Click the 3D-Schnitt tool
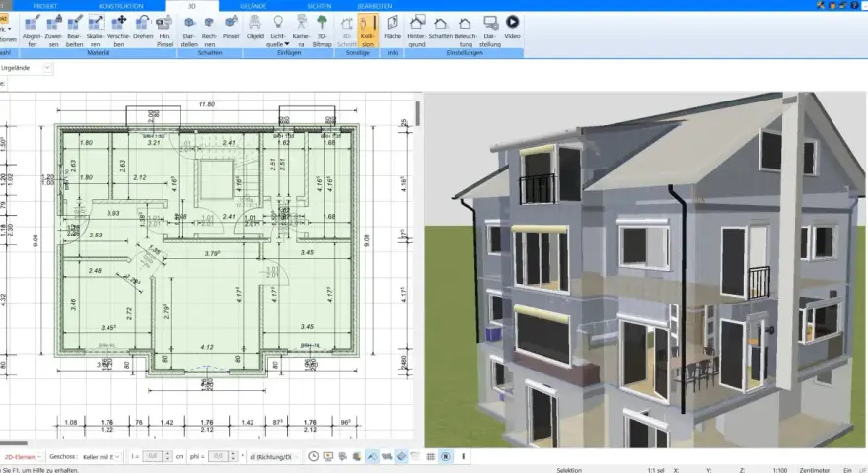 coord(347,31)
